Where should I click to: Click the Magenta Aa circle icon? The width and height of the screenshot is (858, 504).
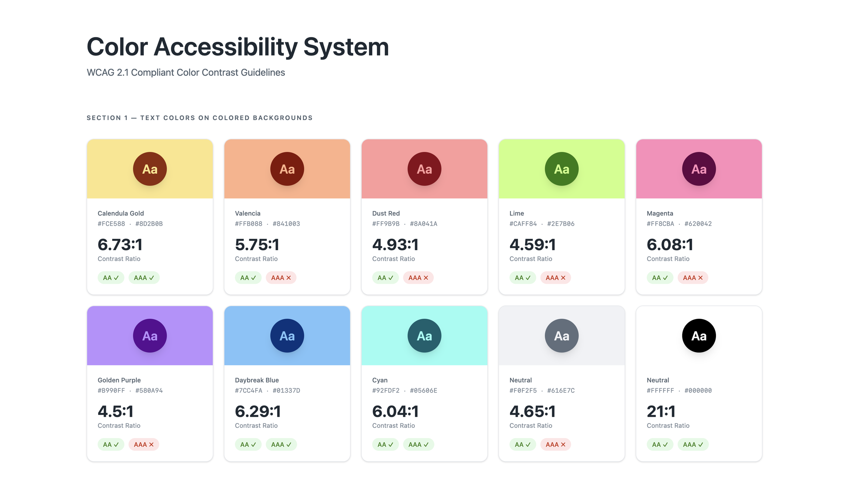click(x=699, y=169)
